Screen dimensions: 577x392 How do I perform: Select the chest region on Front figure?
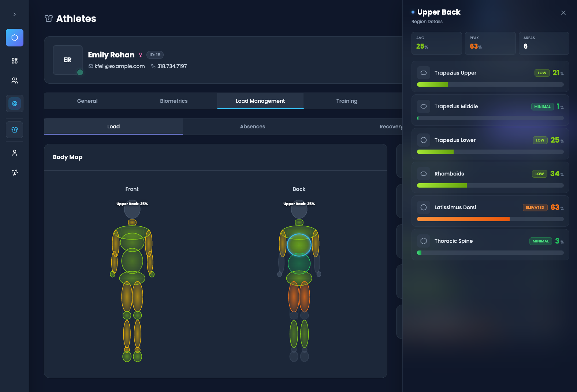click(132, 242)
